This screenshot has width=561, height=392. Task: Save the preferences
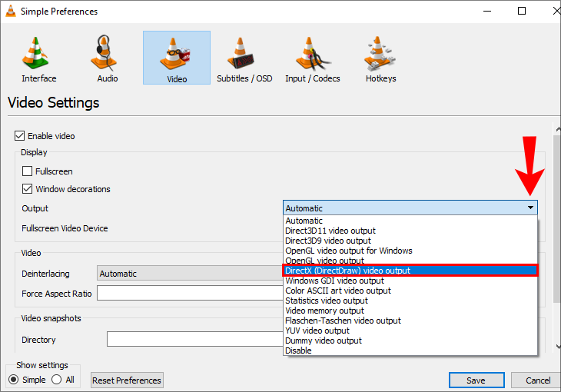pyautogui.click(x=476, y=380)
